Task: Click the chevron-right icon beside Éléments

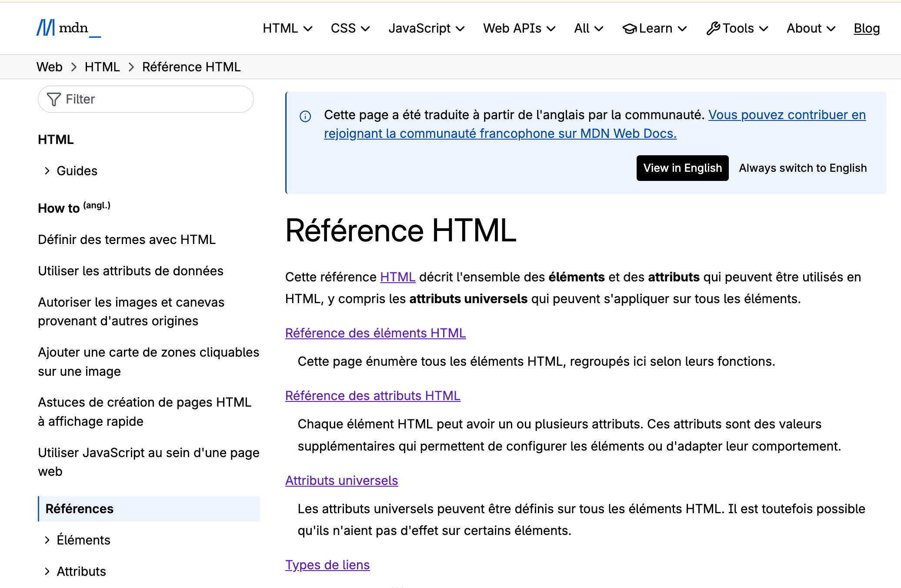Action: click(x=47, y=540)
